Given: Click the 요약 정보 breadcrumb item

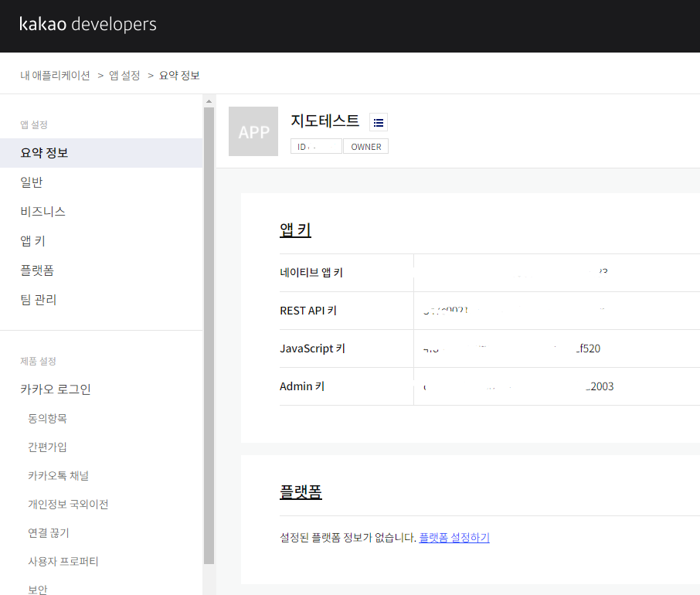Looking at the screenshot, I should click(x=179, y=76).
